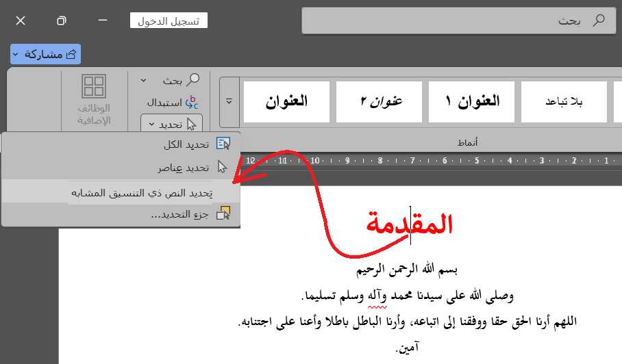Screen dimensions: 622x364
Task: Open the dropdown arrow beside Find (بحث)
Action: point(143,81)
